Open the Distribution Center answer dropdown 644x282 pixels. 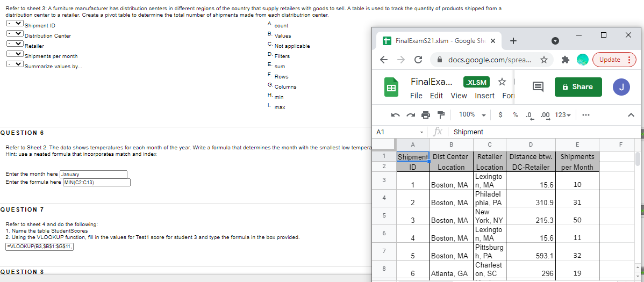click(x=15, y=34)
